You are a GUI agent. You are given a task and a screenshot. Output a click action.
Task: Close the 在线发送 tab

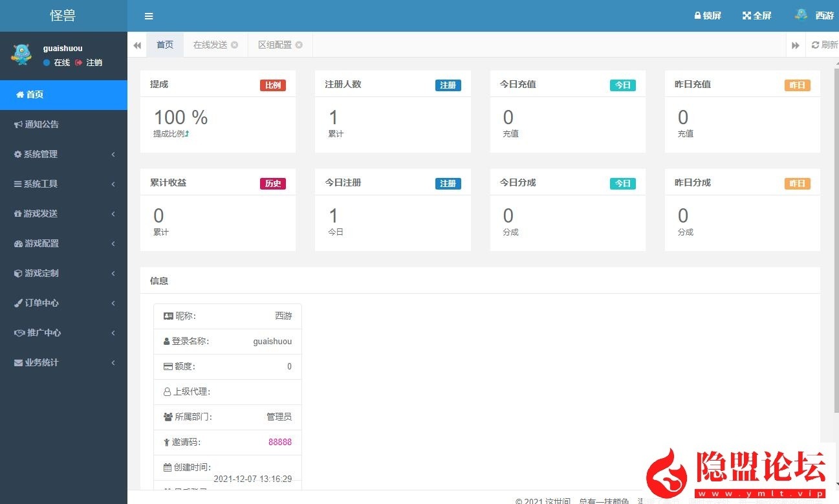[234, 45]
